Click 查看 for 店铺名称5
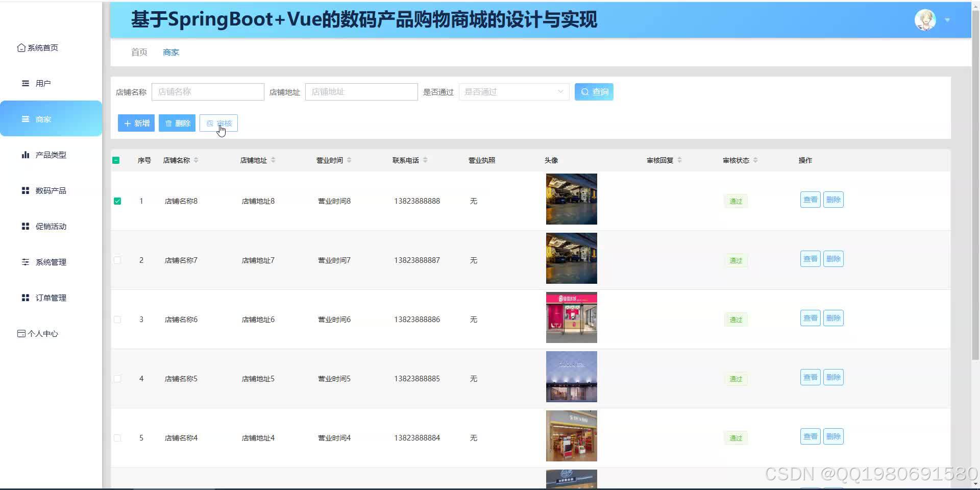The image size is (980, 490). pos(810,377)
